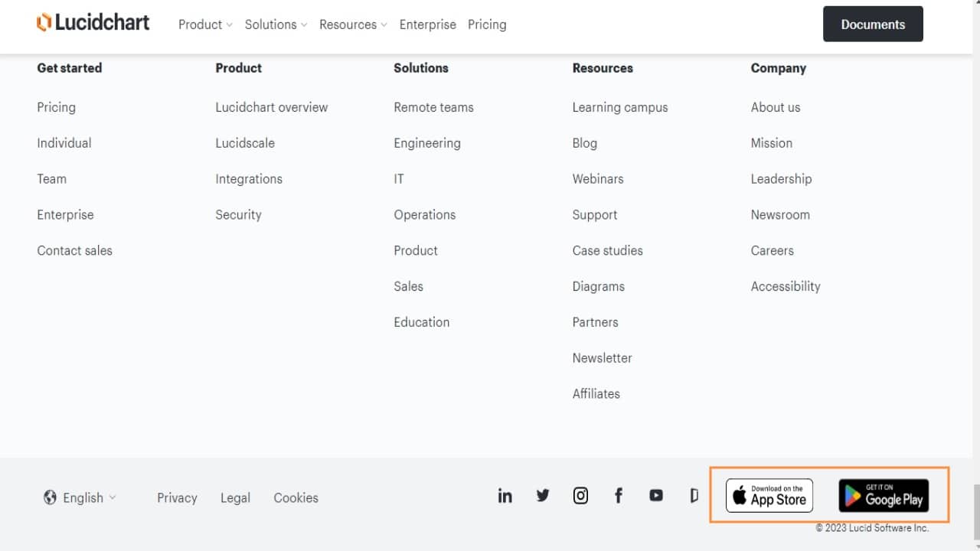This screenshot has height=551, width=980.
Task: Open the Partners link
Action: [595, 323]
